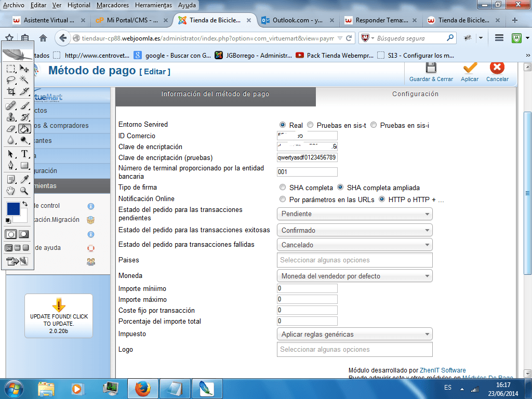The height and width of the screenshot is (399, 532).
Task: Switch to Información del método de pago tab
Action: click(216, 96)
